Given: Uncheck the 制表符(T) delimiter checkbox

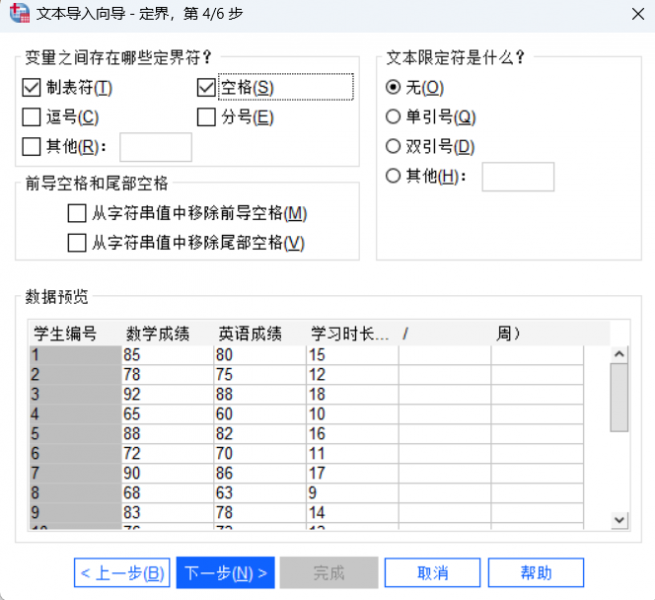Looking at the screenshot, I should [x=31, y=88].
